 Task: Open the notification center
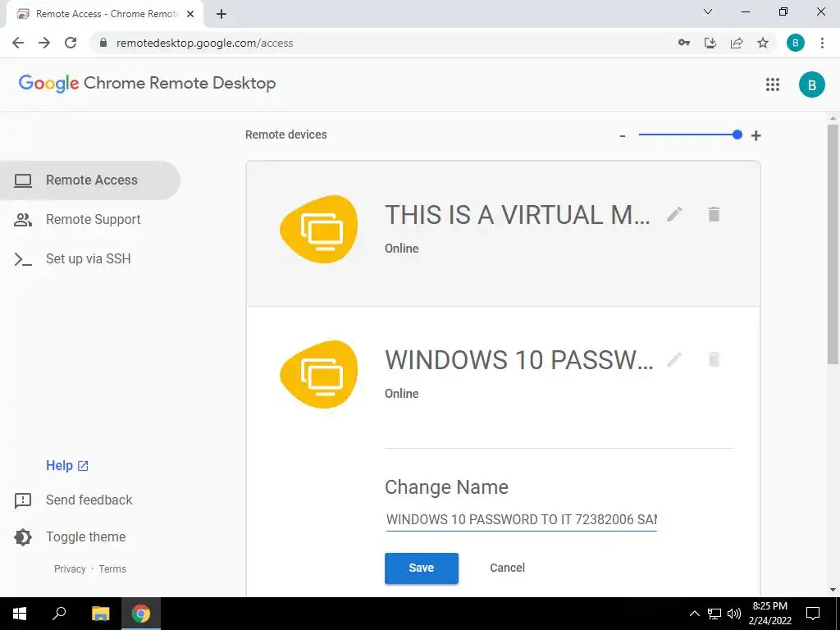point(813,614)
